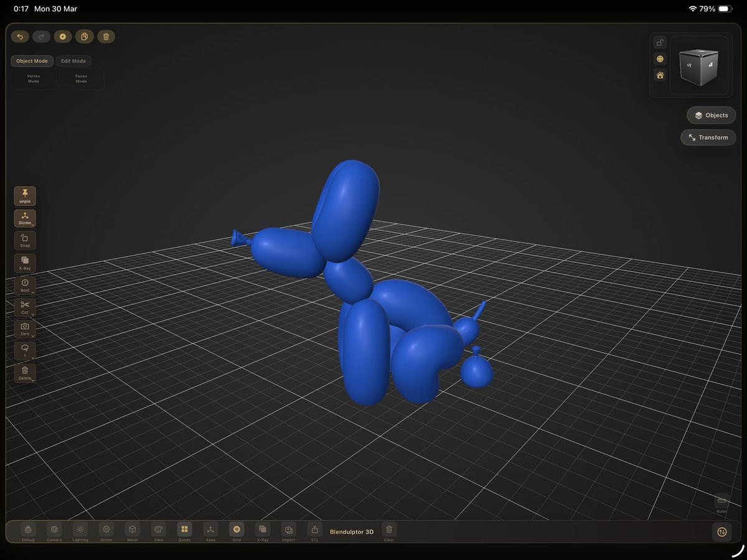Unpin the left tool panel

point(25,196)
